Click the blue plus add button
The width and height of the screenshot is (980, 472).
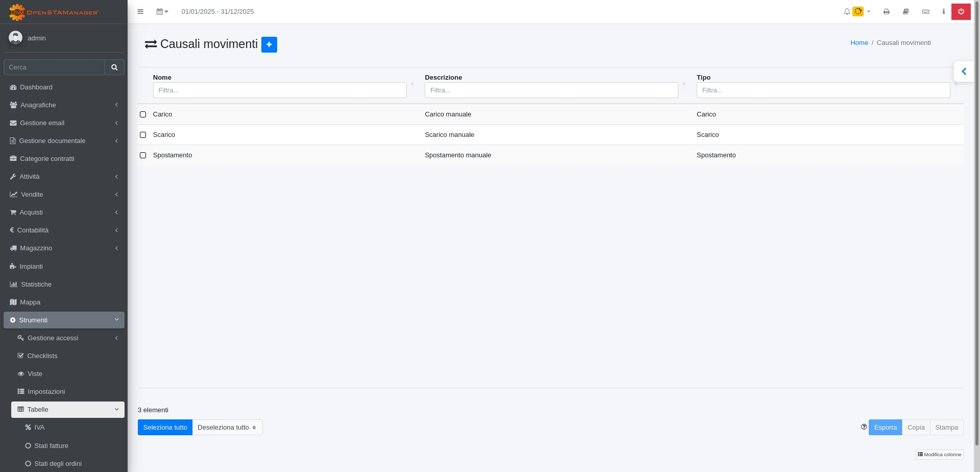tap(269, 44)
